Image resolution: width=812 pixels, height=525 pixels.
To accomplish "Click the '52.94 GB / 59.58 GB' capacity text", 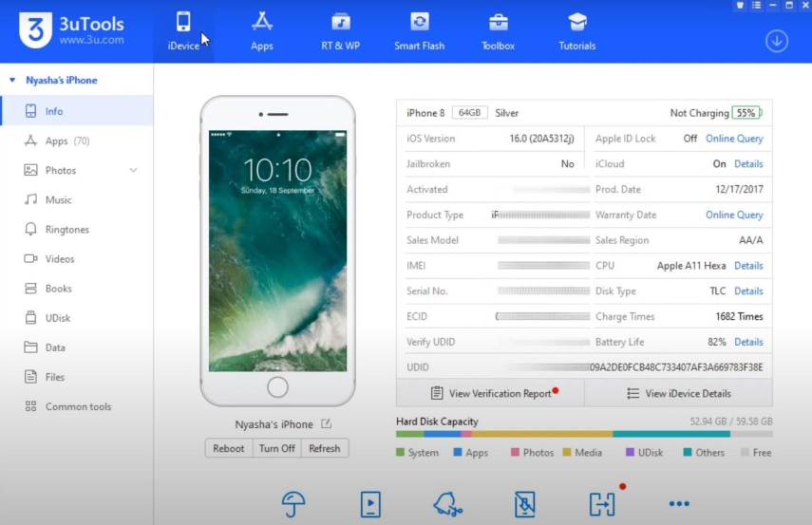I will pos(731,421).
